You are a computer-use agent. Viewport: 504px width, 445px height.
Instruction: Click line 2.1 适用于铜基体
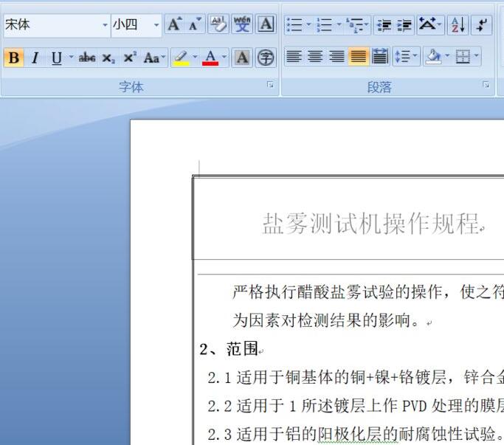356,378
